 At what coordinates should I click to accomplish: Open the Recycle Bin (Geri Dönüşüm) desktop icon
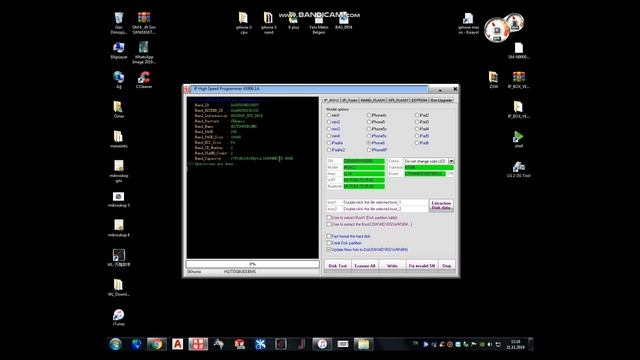[119, 22]
